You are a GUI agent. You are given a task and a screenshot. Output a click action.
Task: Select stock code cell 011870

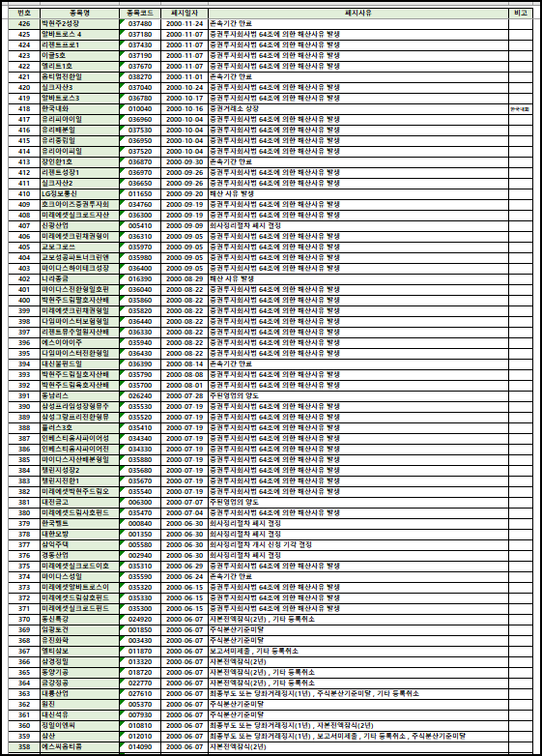click(140, 651)
